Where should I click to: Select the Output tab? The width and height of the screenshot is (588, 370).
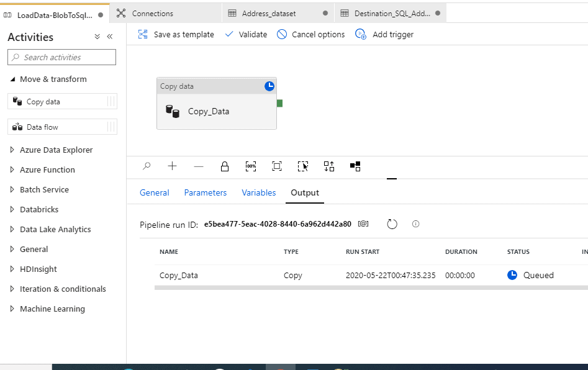coord(305,192)
